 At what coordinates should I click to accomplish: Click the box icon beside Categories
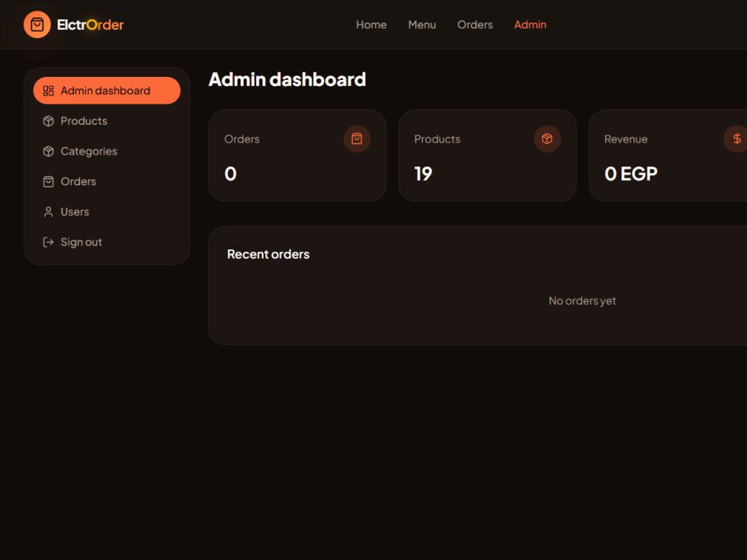click(x=49, y=152)
